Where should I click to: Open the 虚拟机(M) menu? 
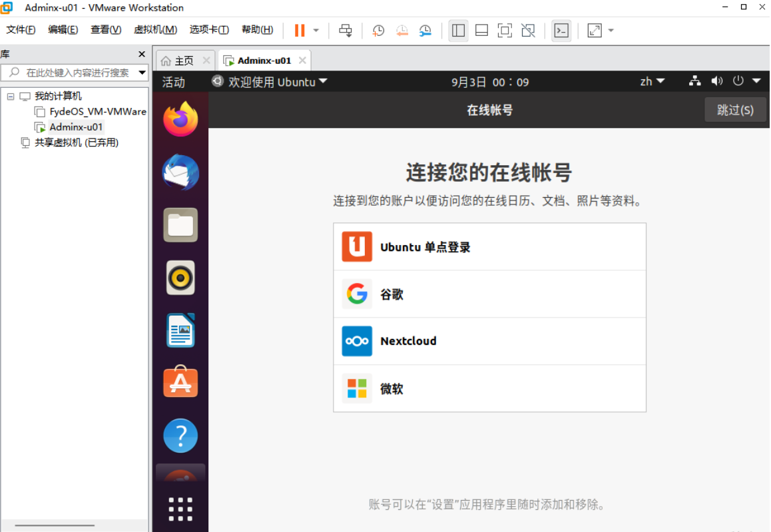pos(155,29)
